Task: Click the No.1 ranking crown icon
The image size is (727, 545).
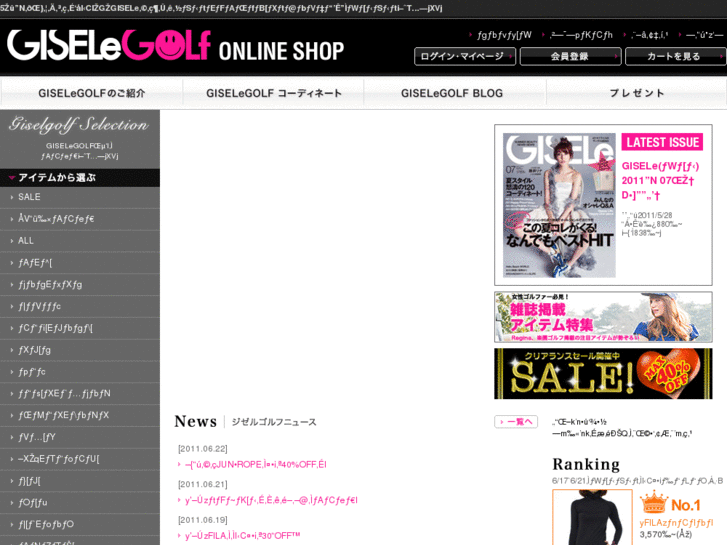Action: (x=653, y=502)
